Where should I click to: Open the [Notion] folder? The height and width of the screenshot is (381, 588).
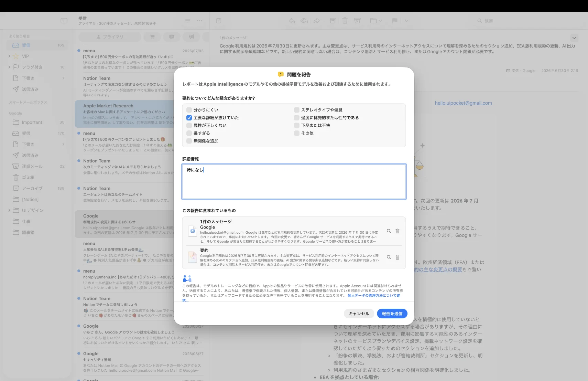37,199
